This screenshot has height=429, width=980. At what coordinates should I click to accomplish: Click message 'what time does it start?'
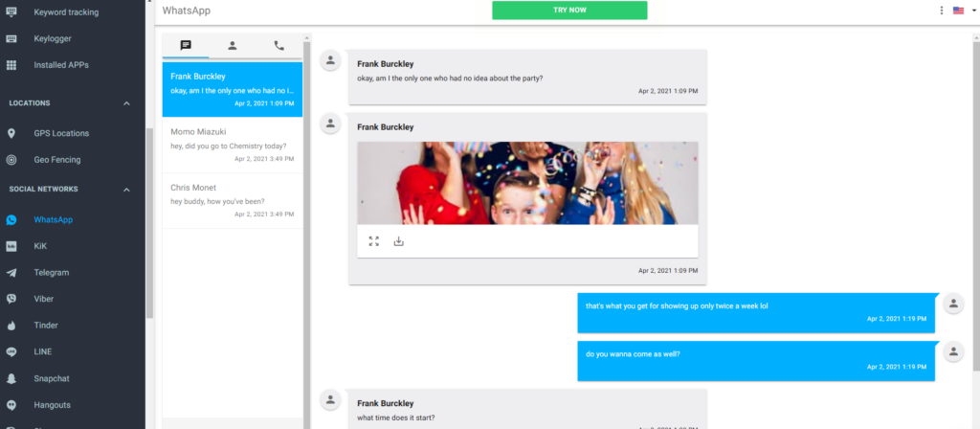point(396,418)
